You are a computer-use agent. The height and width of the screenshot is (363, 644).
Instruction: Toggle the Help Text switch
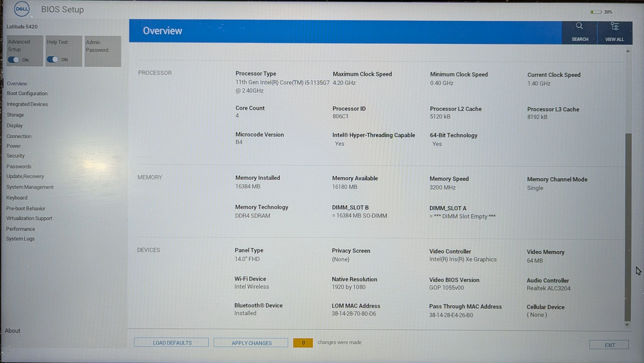coord(53,60)
